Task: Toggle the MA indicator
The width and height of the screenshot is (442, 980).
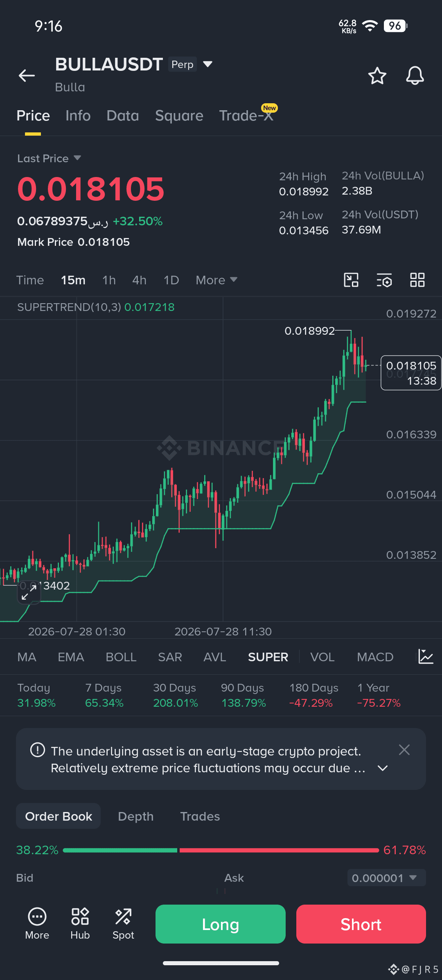Action: pyautogui.click(x=27, y=657)
